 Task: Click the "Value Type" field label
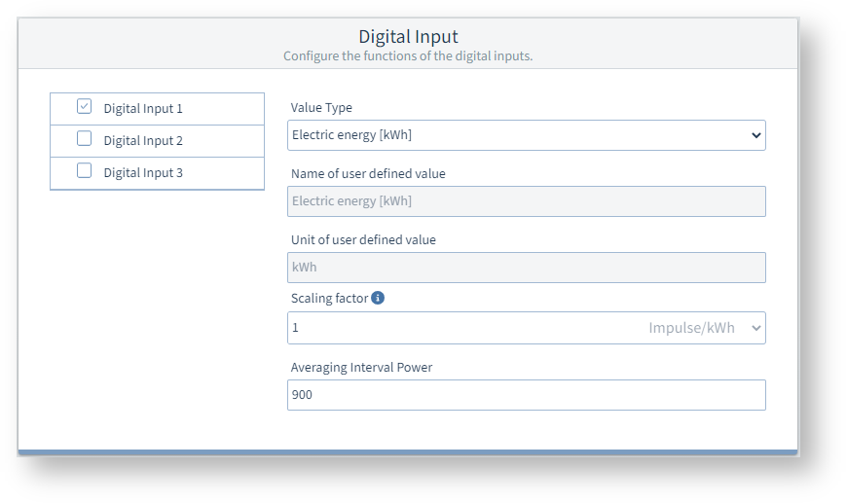click(321, 108)
